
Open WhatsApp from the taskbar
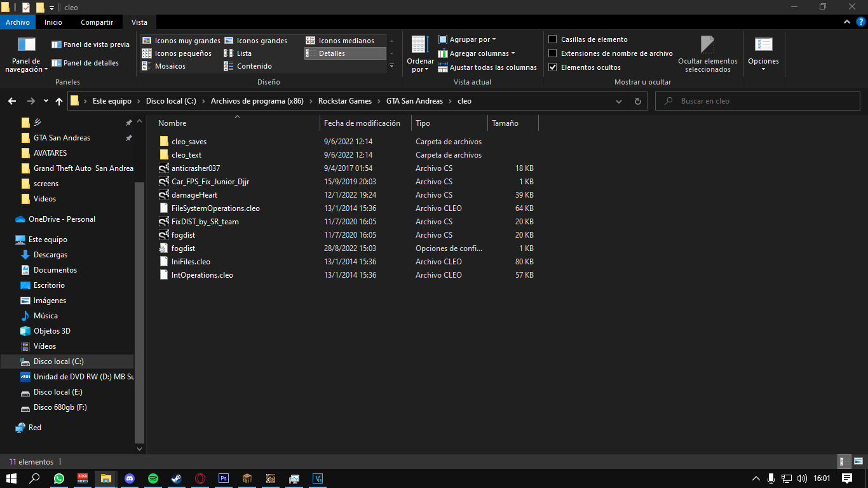tap(59, 478)
